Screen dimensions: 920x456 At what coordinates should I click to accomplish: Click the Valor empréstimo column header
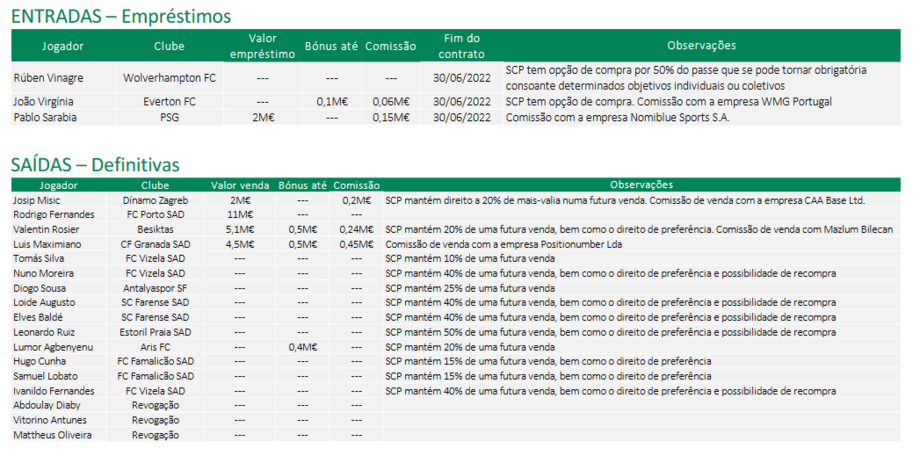click(x=262, y=45)
